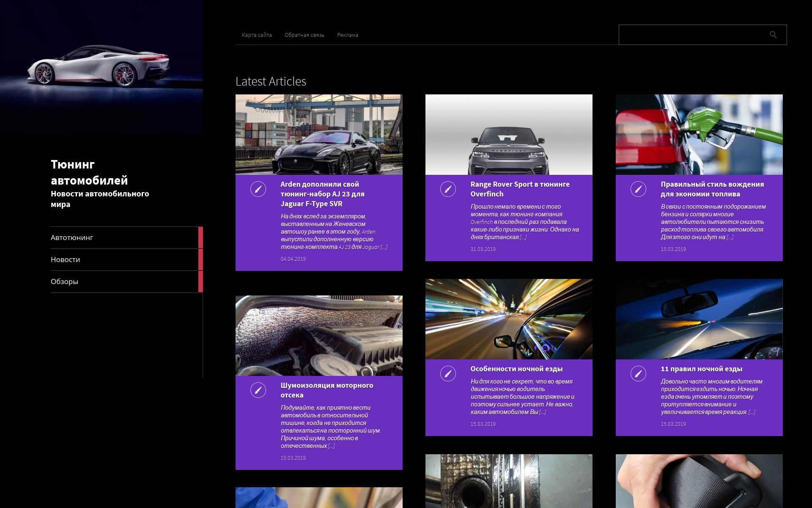Image resolution: width=812 pixels, height=508 pixels.
Task: Click brush icon beside fuel economy article
Action: [x=638, y=189]
